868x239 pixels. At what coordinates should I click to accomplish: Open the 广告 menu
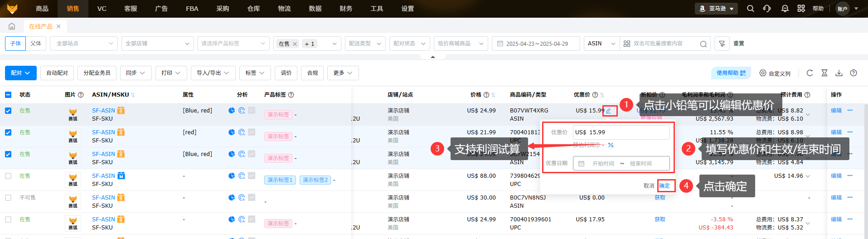click(x=161, y=9)
